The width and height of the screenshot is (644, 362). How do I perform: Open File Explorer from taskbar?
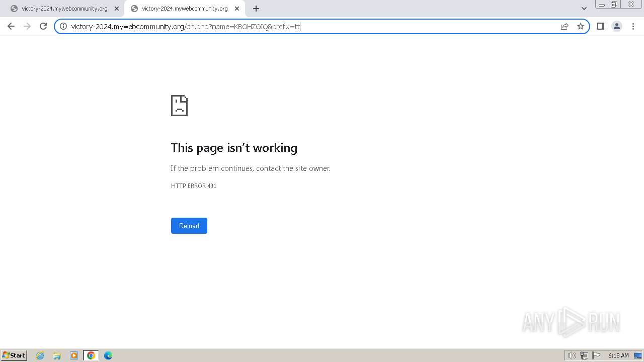[57, 355]
